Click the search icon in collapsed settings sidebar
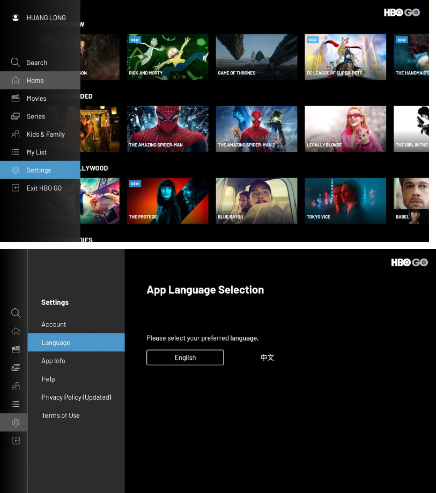The image size is (436, 493). [15, 313]
